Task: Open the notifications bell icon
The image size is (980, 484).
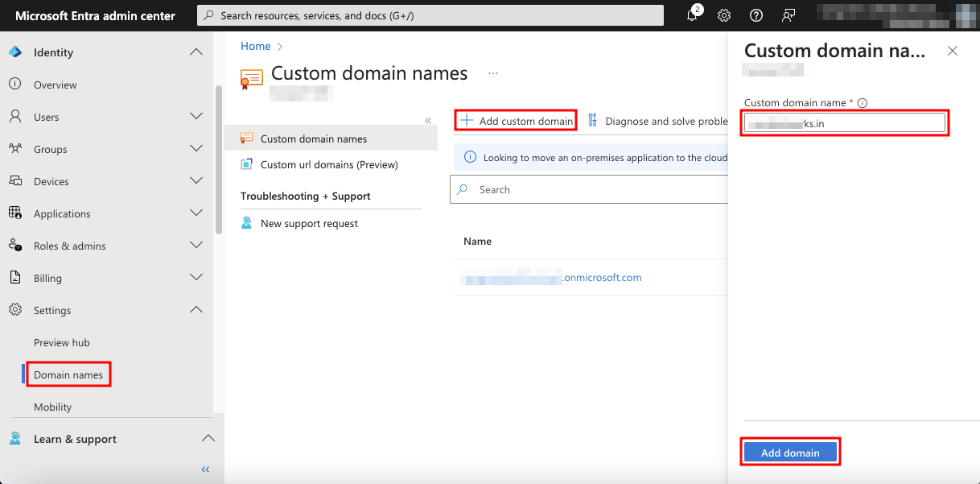Action: point(693,15)
